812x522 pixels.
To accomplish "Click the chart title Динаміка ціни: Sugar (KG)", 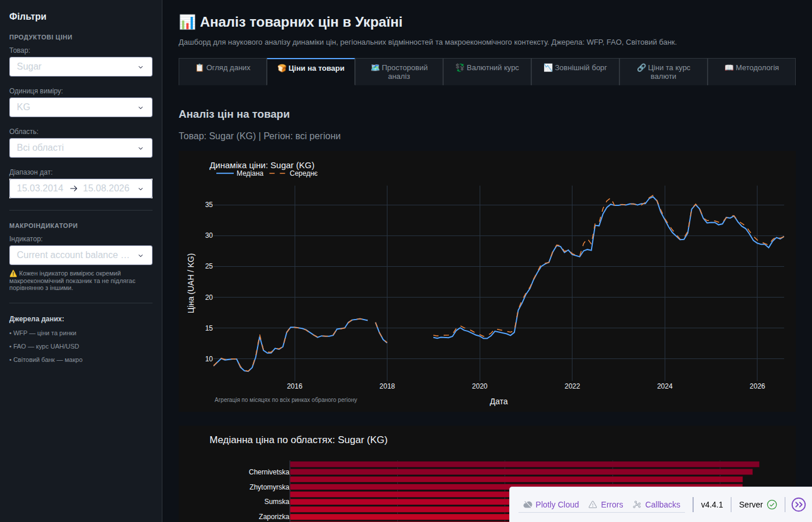I will [x=262, y=165].
